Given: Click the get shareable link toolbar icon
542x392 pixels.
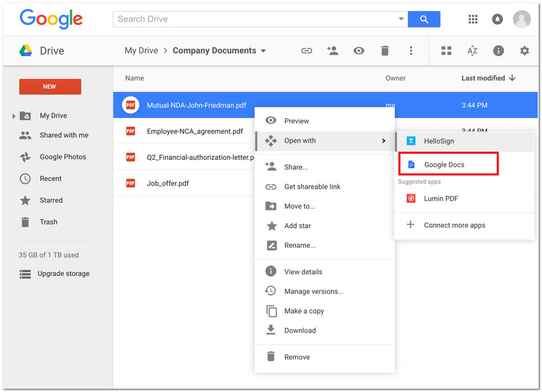Looking at the screenshot, I should click(x=307, y=51).
